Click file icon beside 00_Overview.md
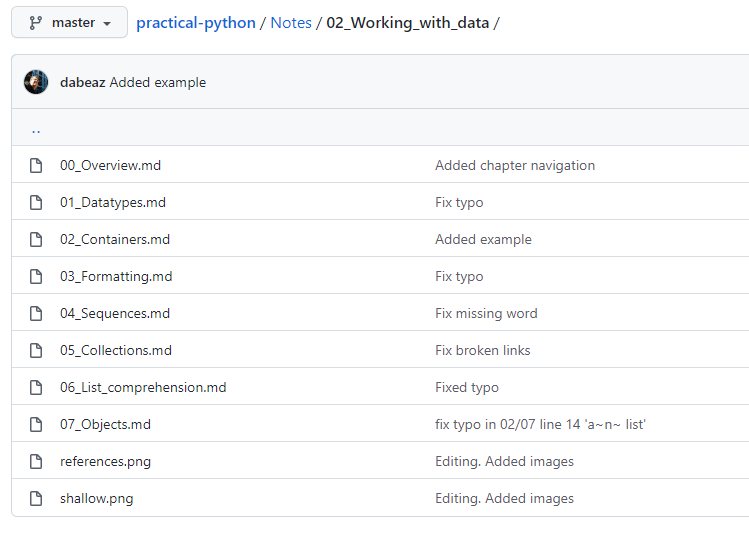Screen dimensions: 749x538 (36, 165)
